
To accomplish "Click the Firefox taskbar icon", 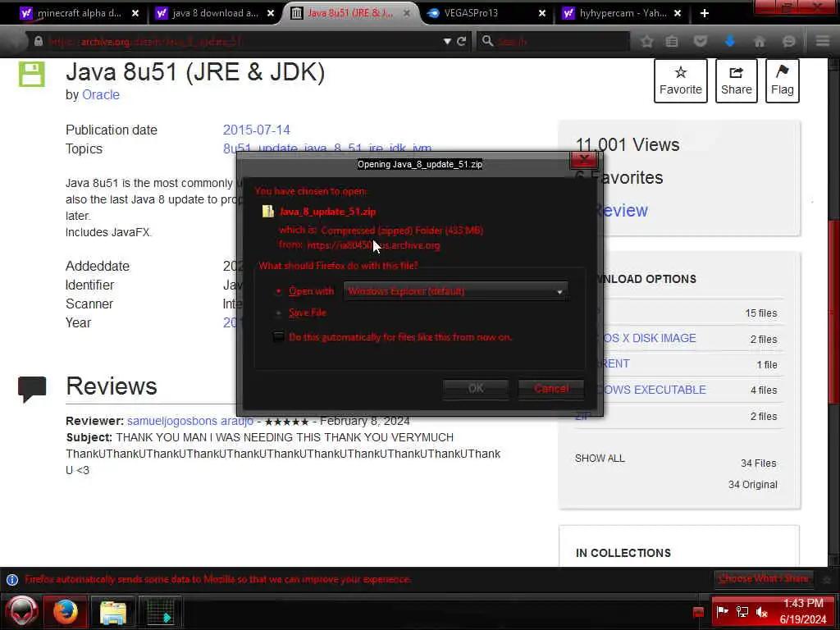I will [66, 611].
